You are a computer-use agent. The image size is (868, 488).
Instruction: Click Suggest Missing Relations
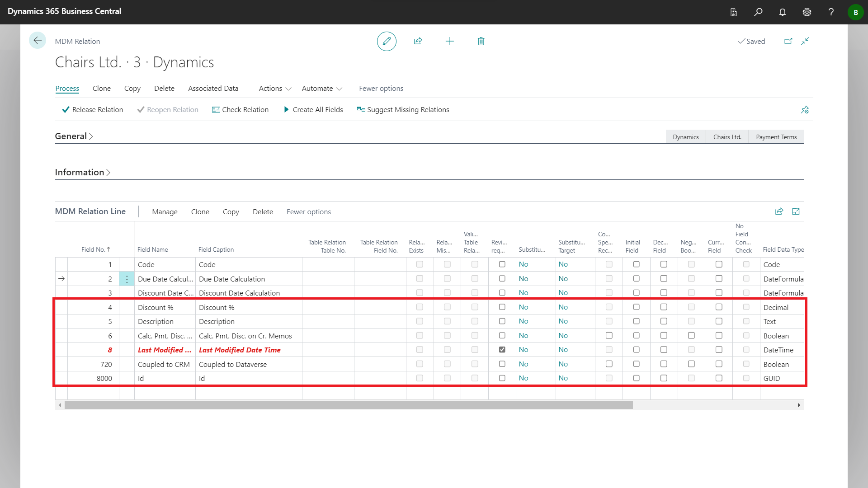point(403,110)
